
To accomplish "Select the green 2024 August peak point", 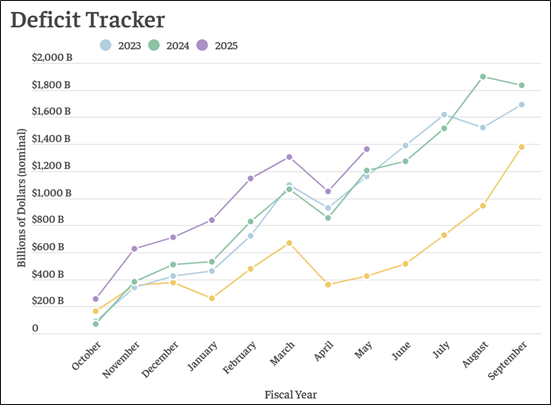I will (483, 77).
